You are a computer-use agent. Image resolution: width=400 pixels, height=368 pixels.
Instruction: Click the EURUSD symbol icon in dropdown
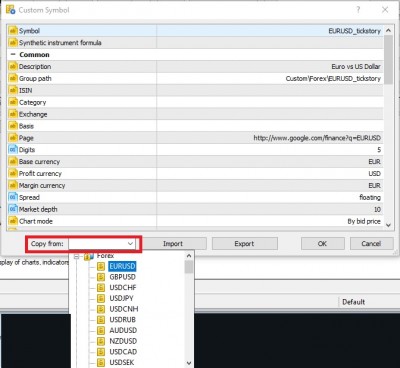(101, 266)
